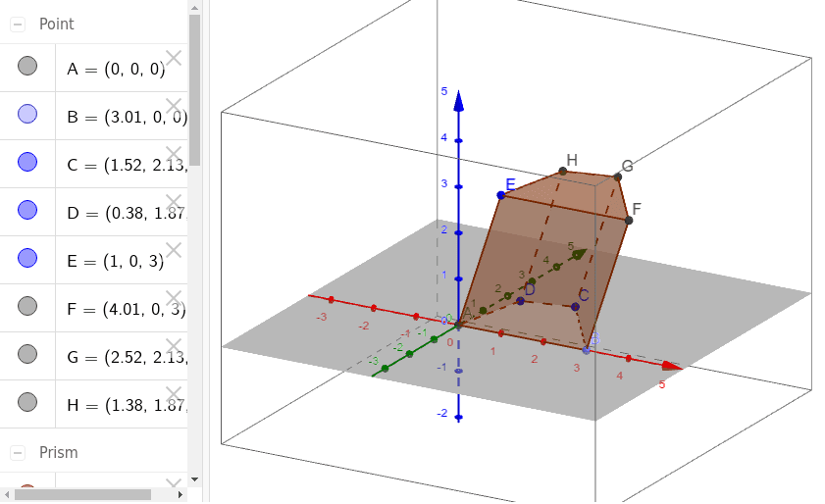
Task: Collapse the Prism group
Action: coord(18,453)
